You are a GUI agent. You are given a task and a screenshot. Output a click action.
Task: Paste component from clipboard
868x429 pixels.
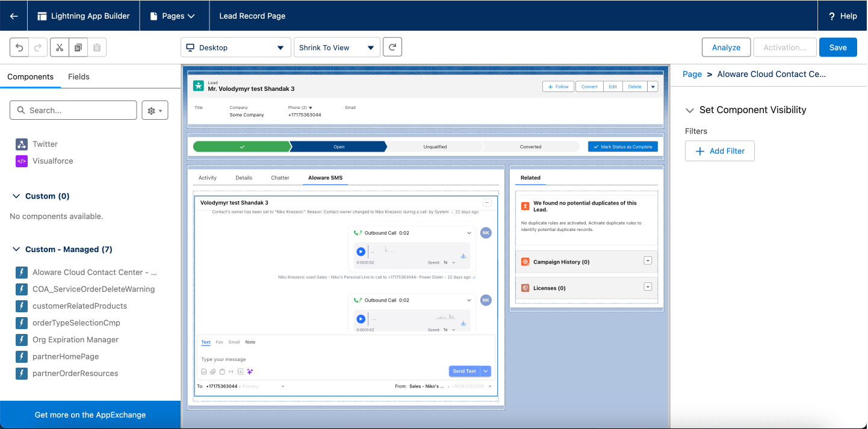tap(97, 48)
